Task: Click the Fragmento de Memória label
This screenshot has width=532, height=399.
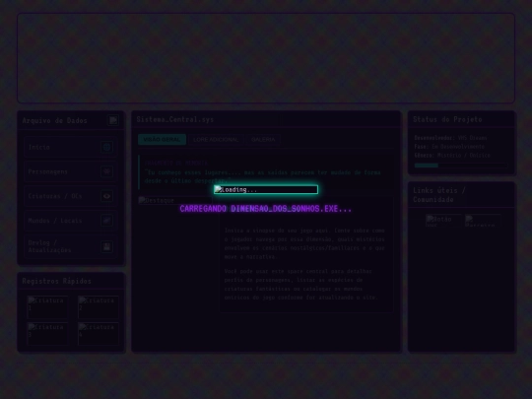Action: click(x=176, y=163)
